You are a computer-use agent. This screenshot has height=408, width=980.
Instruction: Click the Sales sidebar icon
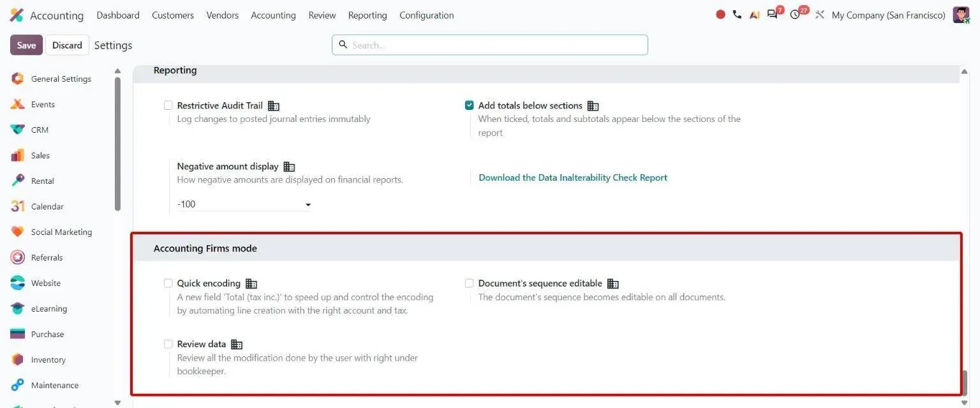18,155
